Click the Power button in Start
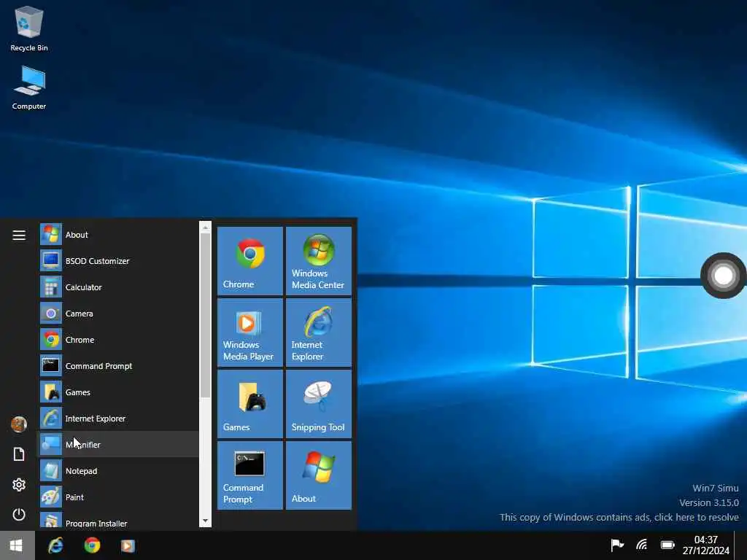 (x=19, y=515)
